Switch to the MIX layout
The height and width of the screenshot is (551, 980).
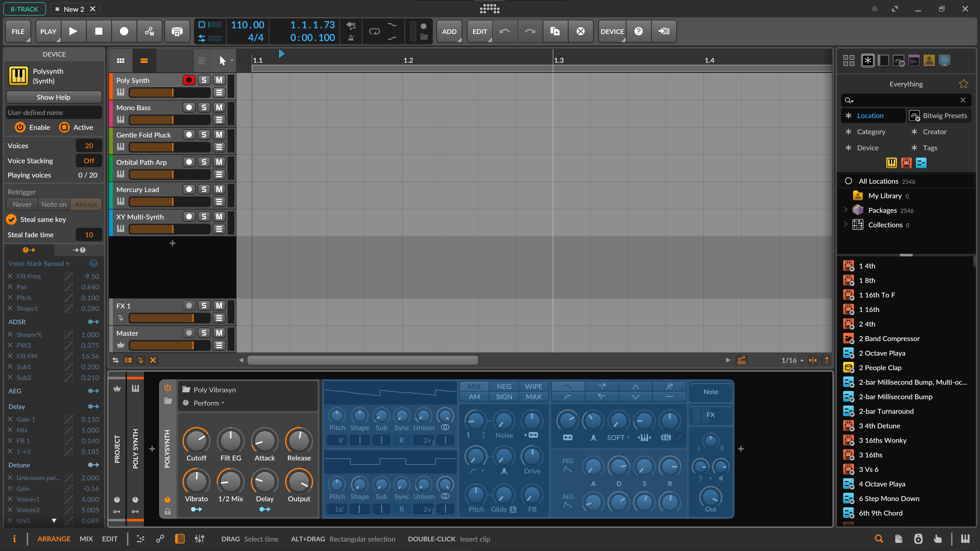86,539
